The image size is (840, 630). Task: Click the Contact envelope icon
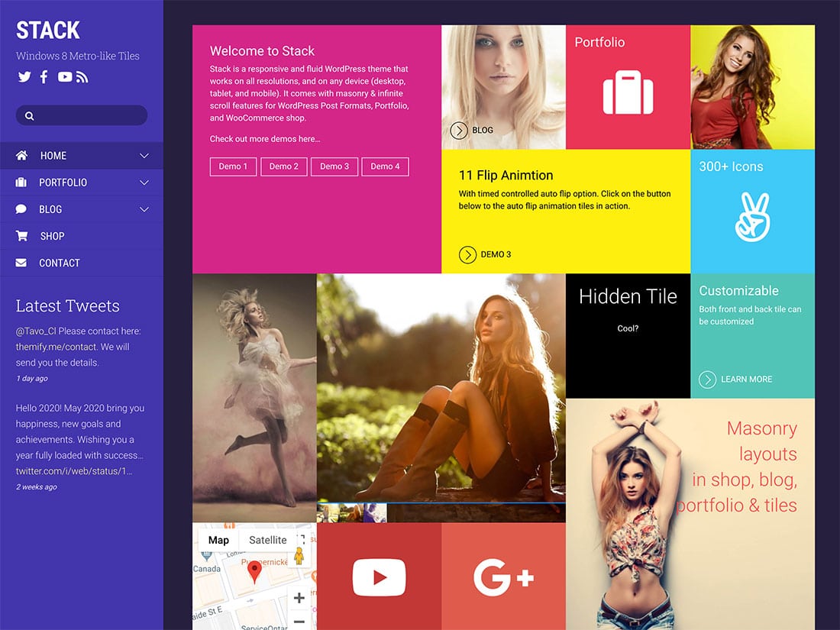pyautogui.click(x=21, y=263)
